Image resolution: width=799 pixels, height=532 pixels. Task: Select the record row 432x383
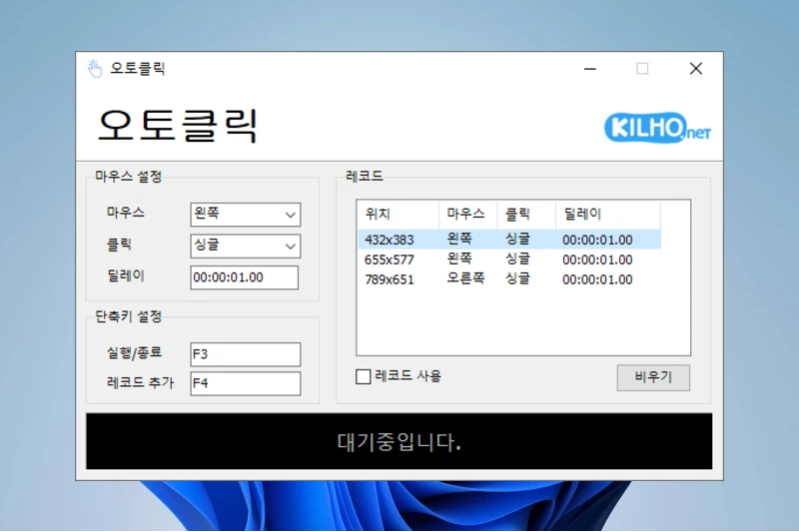point(509,240)
